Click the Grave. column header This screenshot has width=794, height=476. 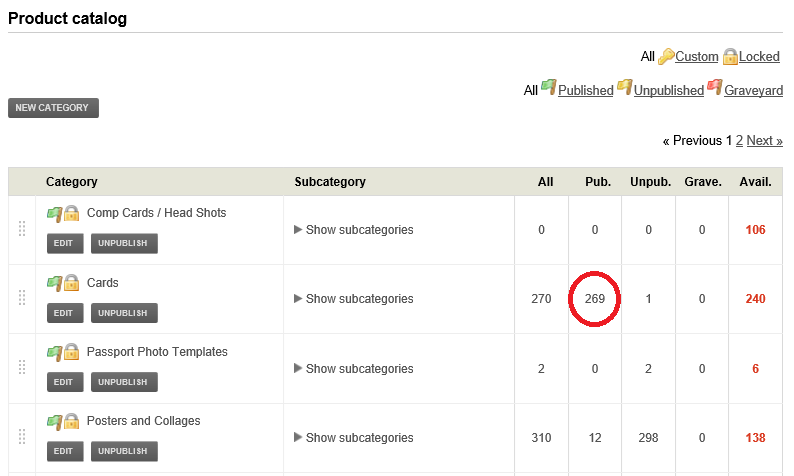[x=703, y=182]
